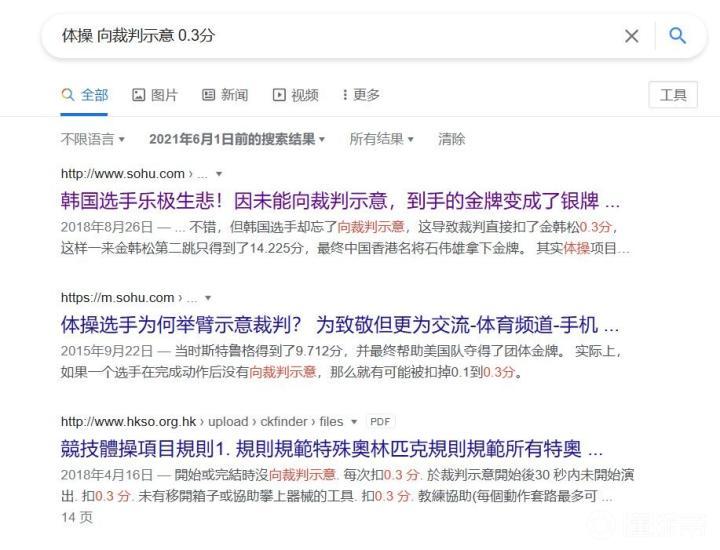Open the 体操选手为何举臂示意裁判 result
This screenshot has width=720, height=550.
pos(340,324)
